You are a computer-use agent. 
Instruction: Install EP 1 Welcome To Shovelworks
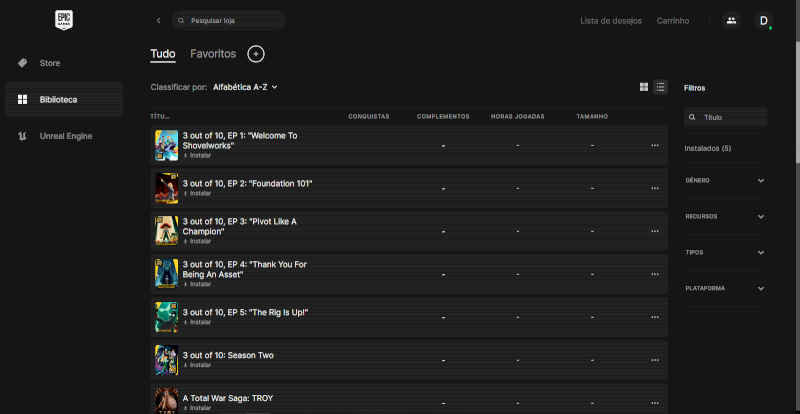(197, 156)
